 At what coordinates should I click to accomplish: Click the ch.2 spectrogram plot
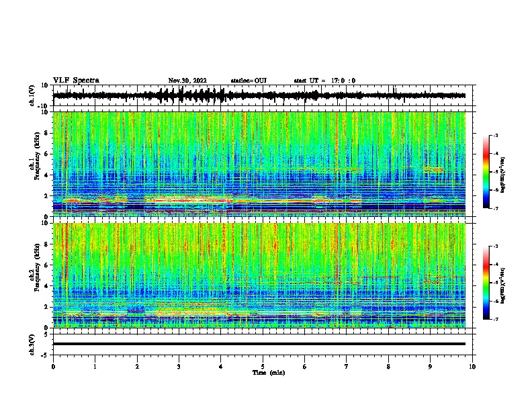[259, 275]
